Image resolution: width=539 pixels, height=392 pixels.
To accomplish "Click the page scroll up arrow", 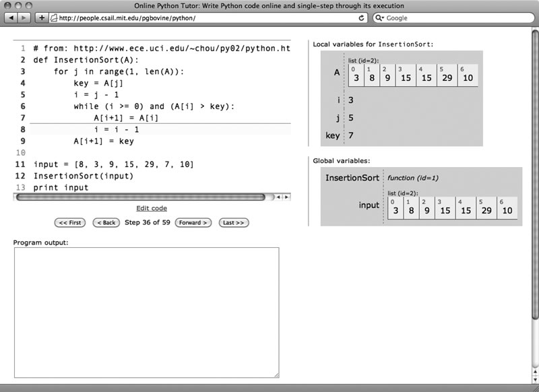I will point(535,372).
